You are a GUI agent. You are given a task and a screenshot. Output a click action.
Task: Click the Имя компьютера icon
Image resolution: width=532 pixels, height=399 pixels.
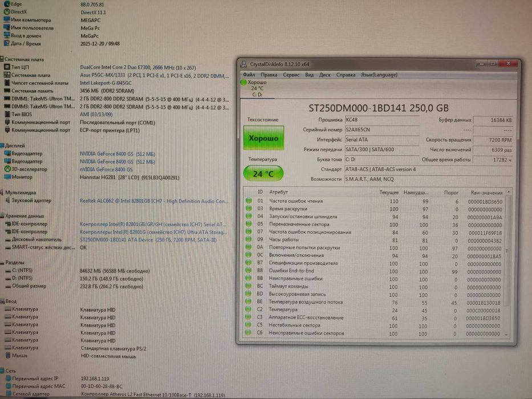7,19
